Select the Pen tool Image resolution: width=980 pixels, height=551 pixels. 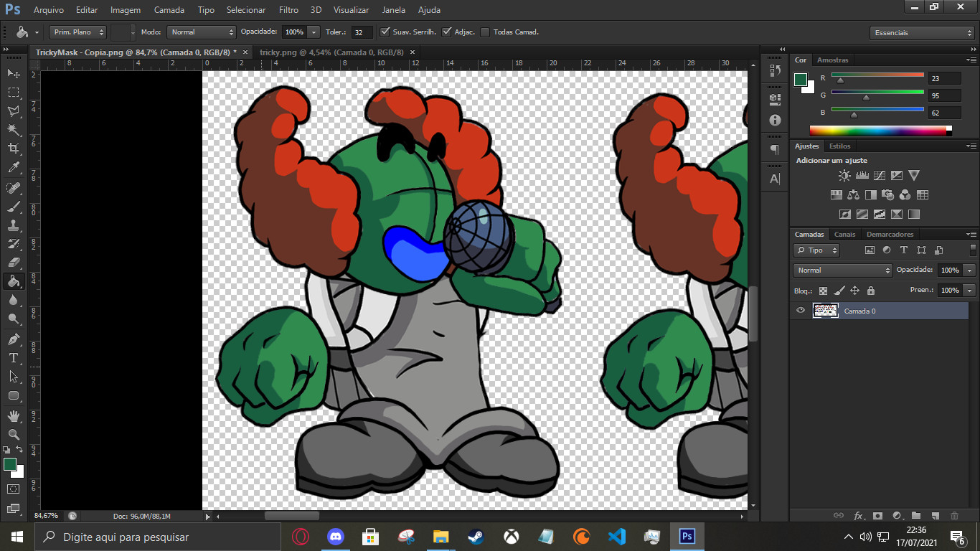[14, 339]
